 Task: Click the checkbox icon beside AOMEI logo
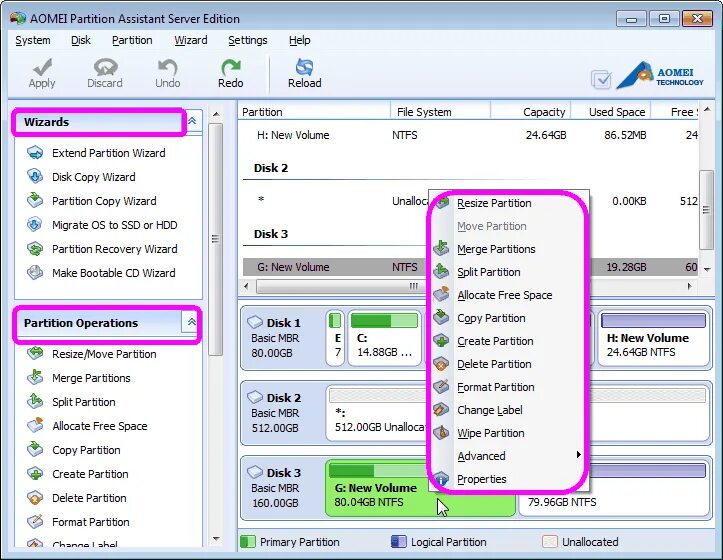601,79
